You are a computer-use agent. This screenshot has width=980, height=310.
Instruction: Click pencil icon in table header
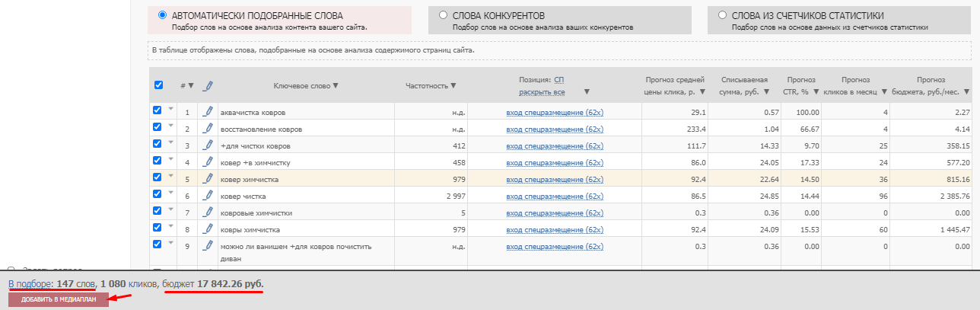pyautogui.click(x=208, y=86)
